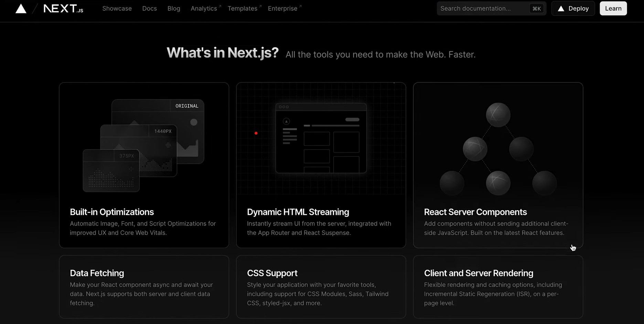Open the Blog link

click(174, 9)
